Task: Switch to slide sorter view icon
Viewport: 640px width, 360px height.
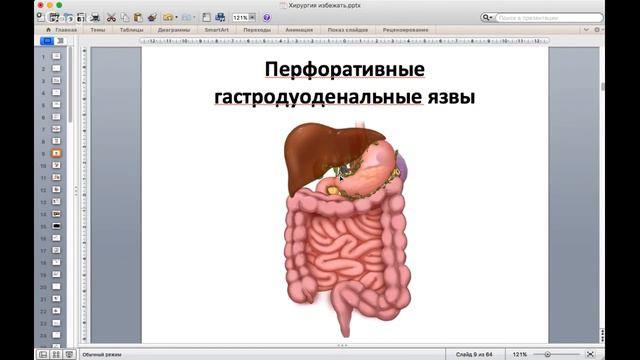Action: tap(56, 354)
